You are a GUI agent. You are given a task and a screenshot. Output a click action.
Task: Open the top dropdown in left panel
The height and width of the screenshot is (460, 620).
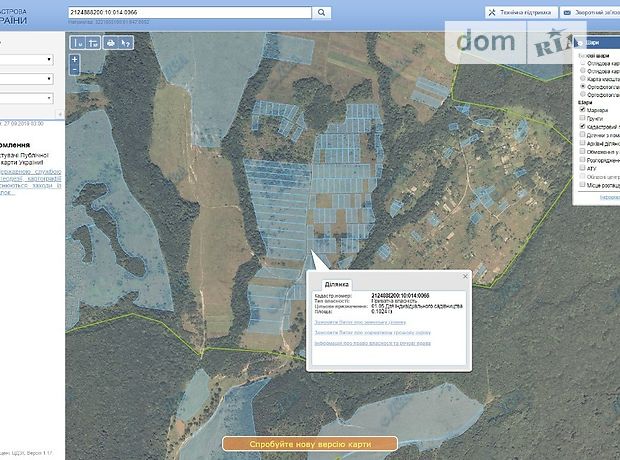click(26, 60)
